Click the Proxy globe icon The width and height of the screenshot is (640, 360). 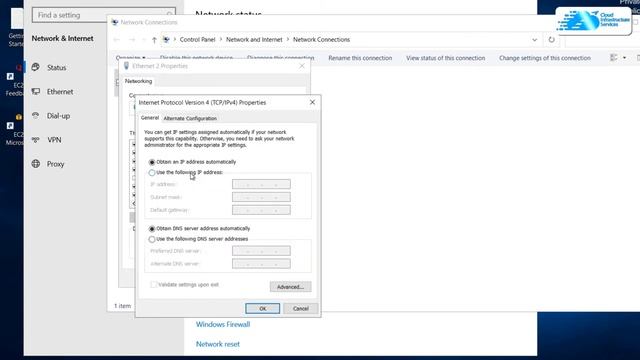(x=36, y=164)
